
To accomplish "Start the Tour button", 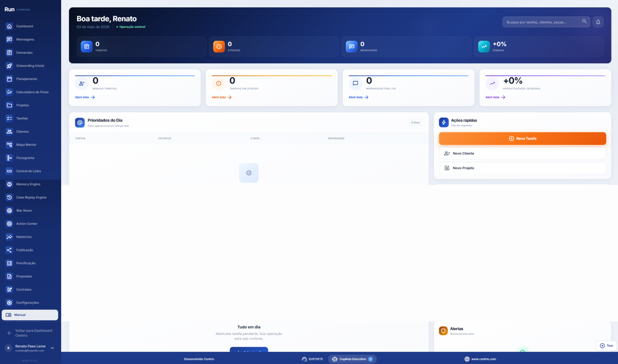I will (606, 346).
